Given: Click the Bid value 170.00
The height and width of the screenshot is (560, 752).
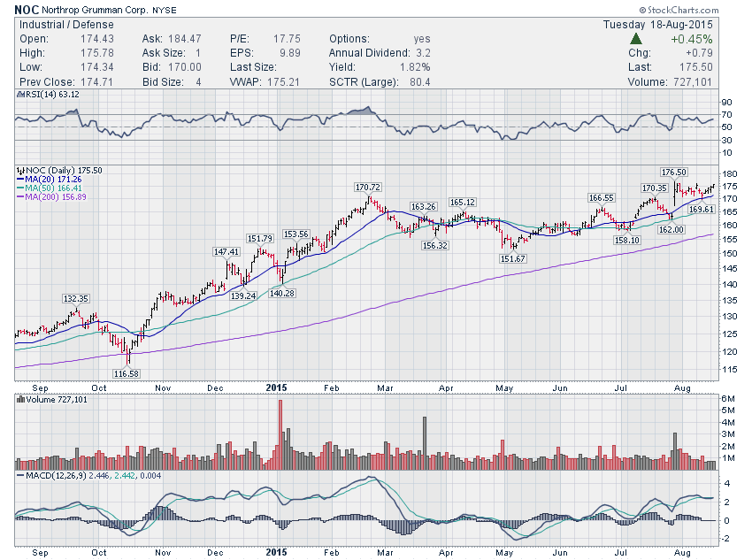Looking at the screenshot, I should [185, 67].
